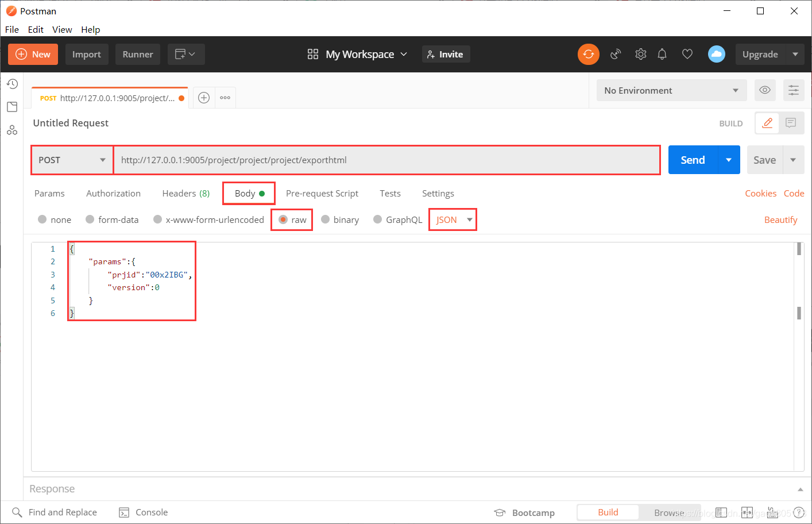The height and width of the screenshot is (524, 812).
Task: Select the x-www-form-urlencoded radio
Action: click(x=157, y=219)
